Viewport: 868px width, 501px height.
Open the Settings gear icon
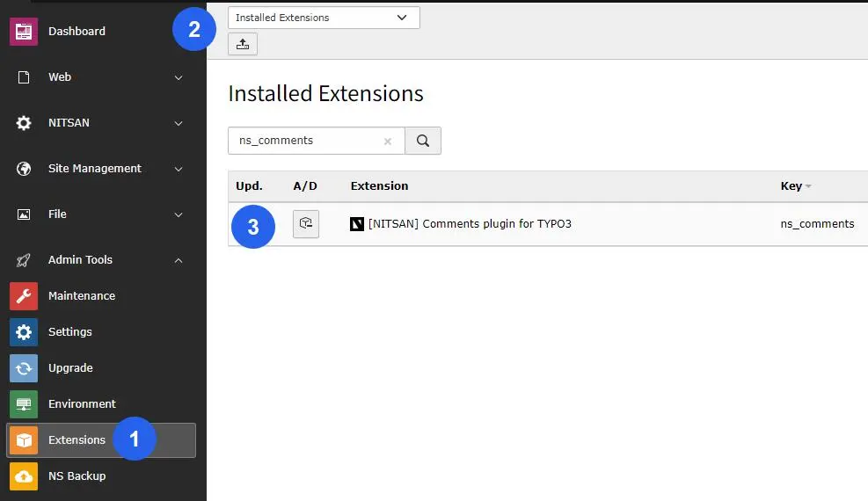tap(24, 331)
